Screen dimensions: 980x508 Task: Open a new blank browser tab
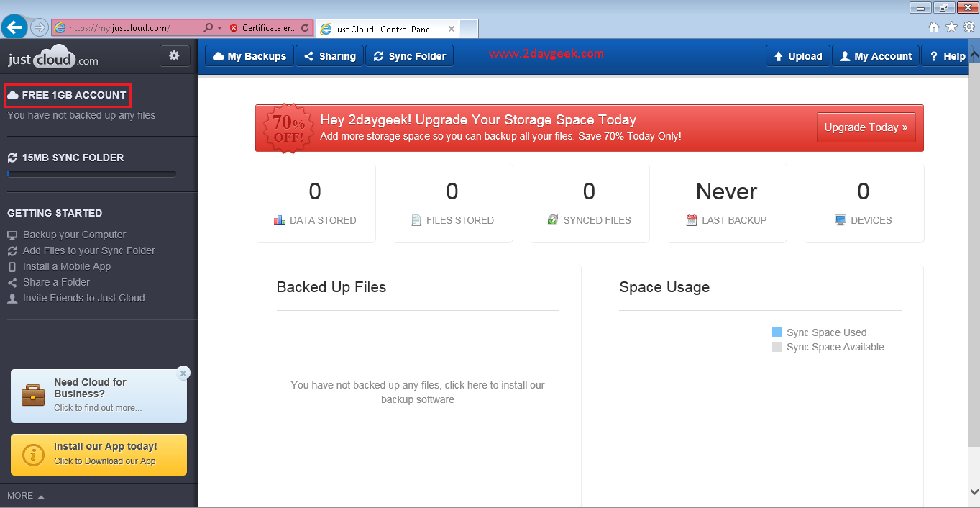click(469, 29)
